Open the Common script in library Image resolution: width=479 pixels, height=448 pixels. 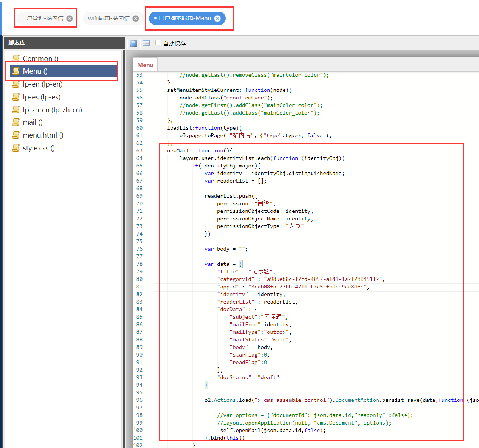[x=40, y=59]
